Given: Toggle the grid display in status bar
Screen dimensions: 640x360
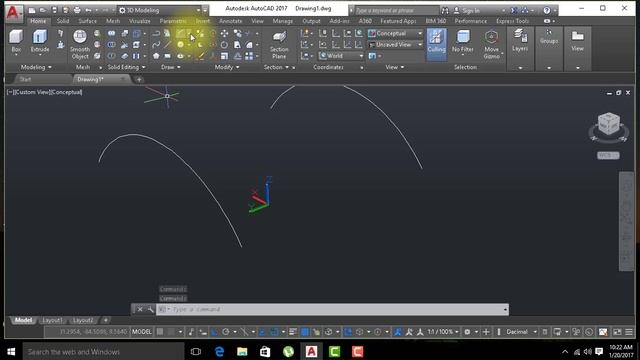Looking at the screenshot, I should (x=160, y=332).
